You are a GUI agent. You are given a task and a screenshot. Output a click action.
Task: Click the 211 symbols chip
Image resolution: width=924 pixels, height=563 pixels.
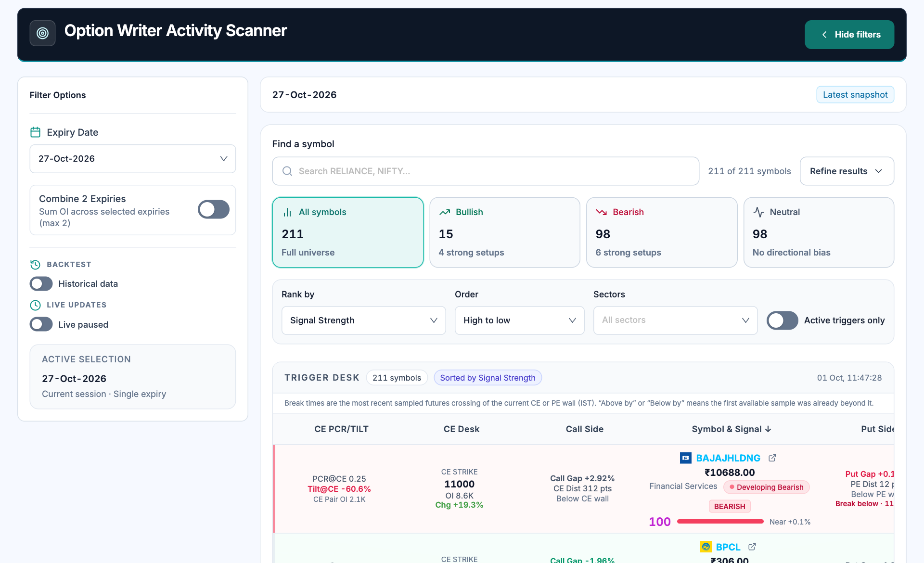pos(397,378)
